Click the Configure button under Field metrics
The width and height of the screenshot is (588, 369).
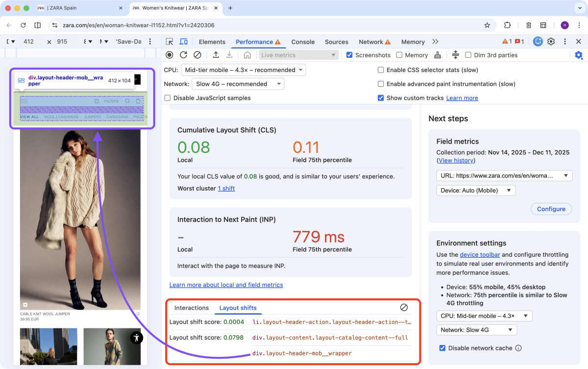pos(551,209)
